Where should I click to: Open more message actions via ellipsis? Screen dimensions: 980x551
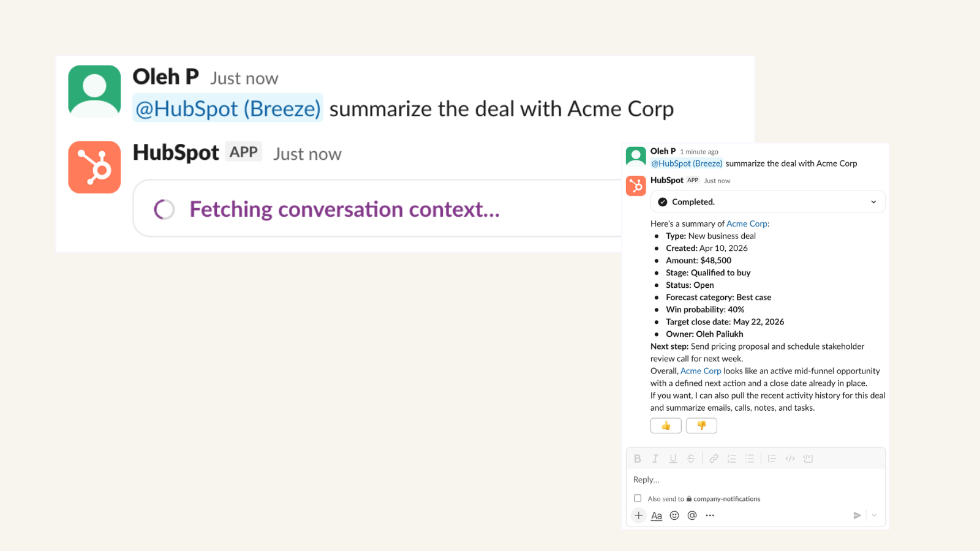[x=710, y=515]
